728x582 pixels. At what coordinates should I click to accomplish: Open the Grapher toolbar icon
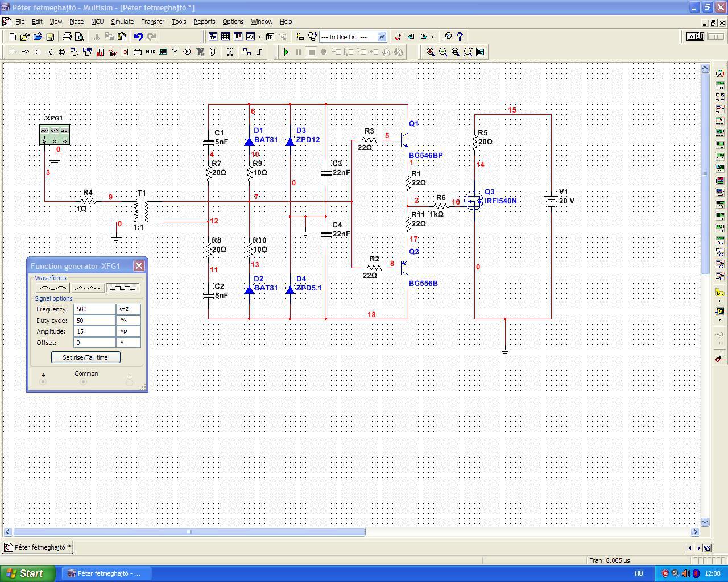pyautogui.click(x=250, y=37)
